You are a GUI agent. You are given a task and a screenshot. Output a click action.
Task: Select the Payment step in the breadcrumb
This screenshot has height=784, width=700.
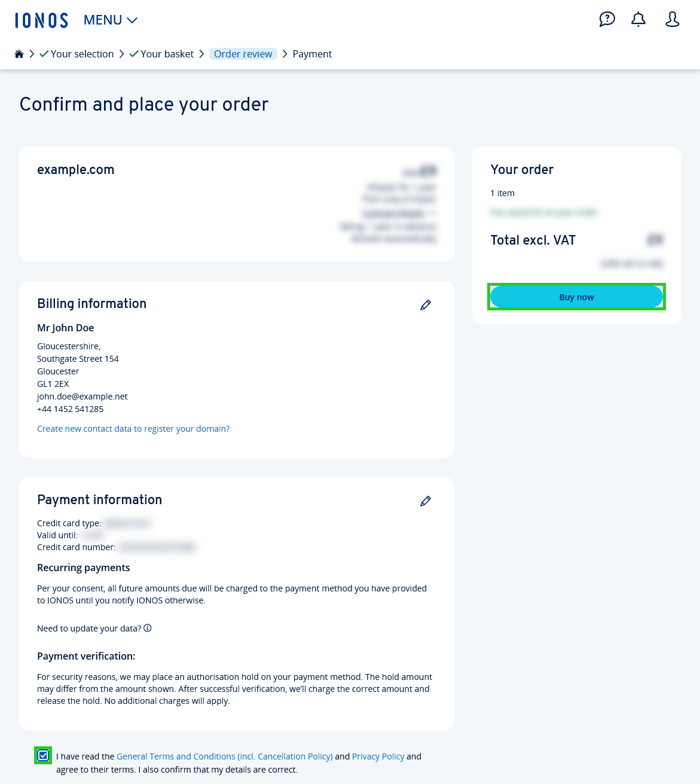coord(311,54)
